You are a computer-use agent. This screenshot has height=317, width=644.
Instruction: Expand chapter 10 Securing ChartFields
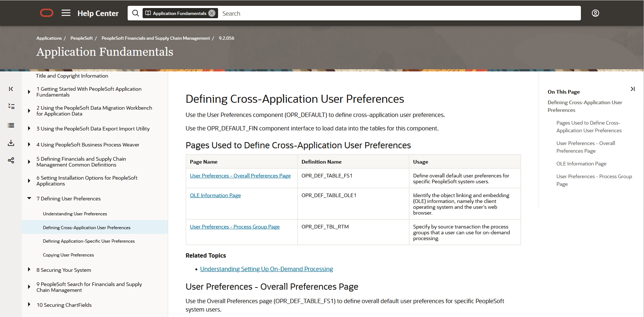(x=29, y=305)
